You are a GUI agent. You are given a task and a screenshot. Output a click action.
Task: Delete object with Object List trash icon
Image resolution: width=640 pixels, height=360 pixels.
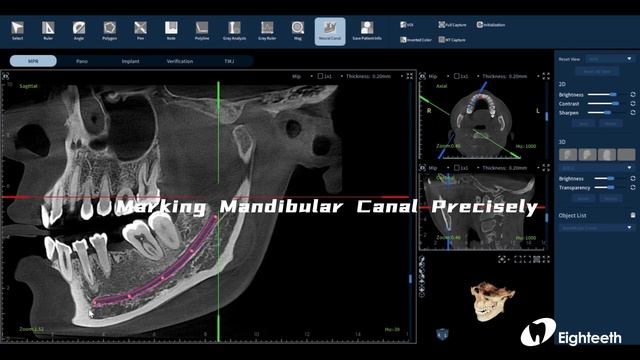(x=633, y=215)
